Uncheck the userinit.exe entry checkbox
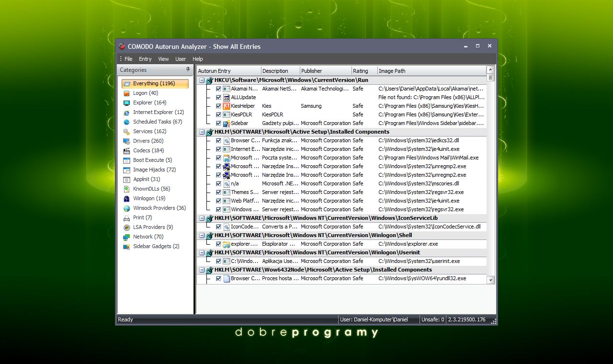The image size is (613, 364). (x=218, y=261)
